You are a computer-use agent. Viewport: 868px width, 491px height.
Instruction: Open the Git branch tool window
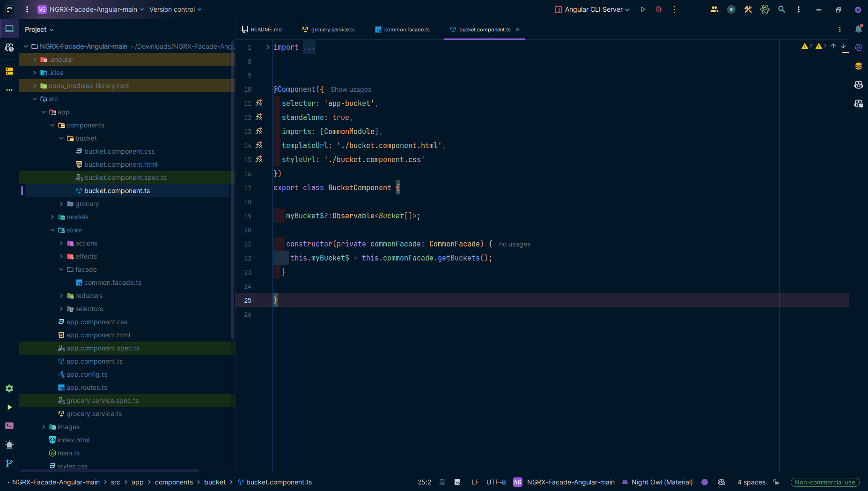point(9,463)
